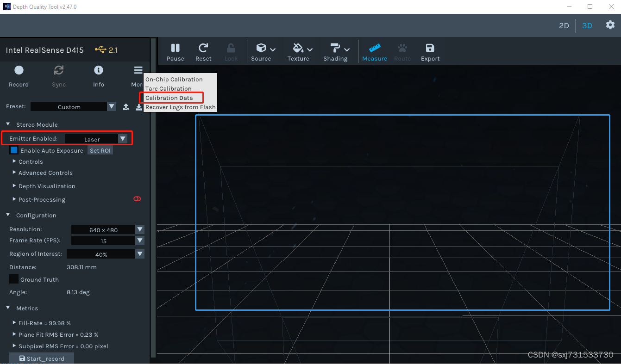Choose Recover Logs from Flash
The width and height of the screenshot is (621, 364).
click(x=180, y=107)
